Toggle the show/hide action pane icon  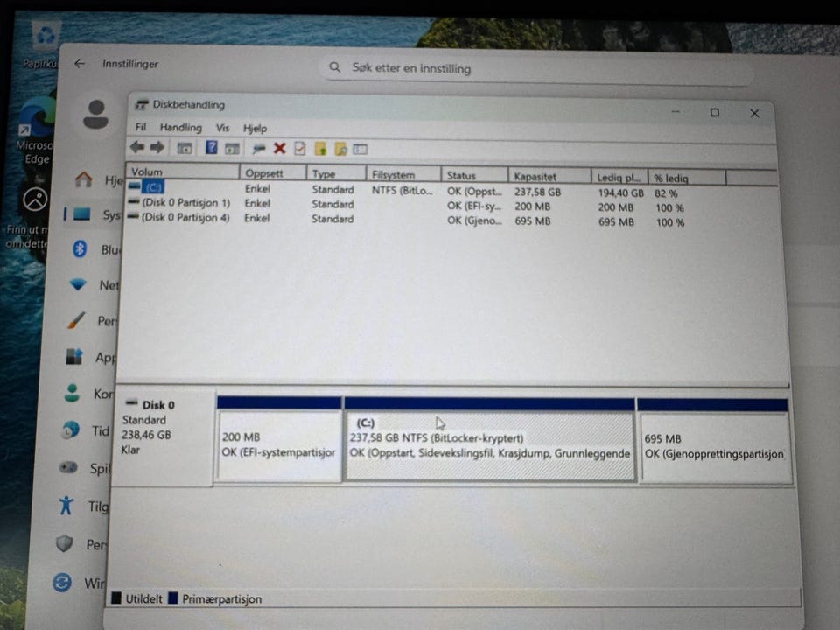[x=232, y=149]
